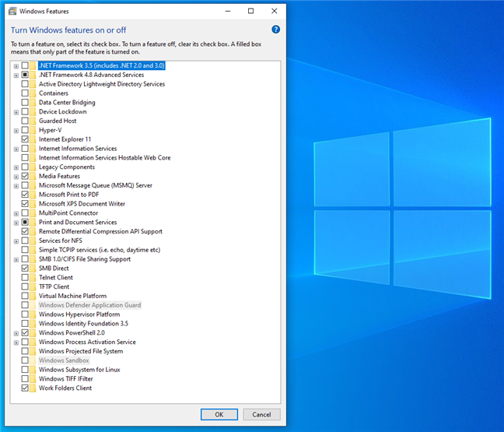Expand the Legacy Components node
The width and height of the screenshot is (504, 432).
click(16, 167)
